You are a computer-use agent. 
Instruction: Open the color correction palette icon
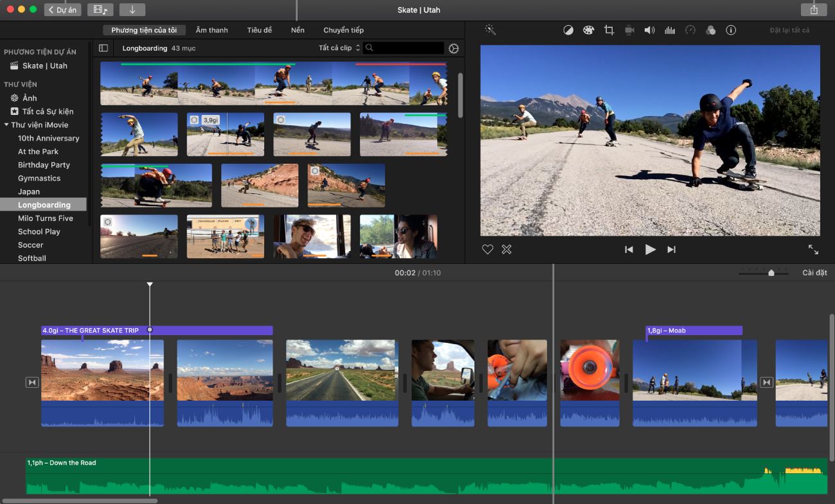[x=588, y=30]
